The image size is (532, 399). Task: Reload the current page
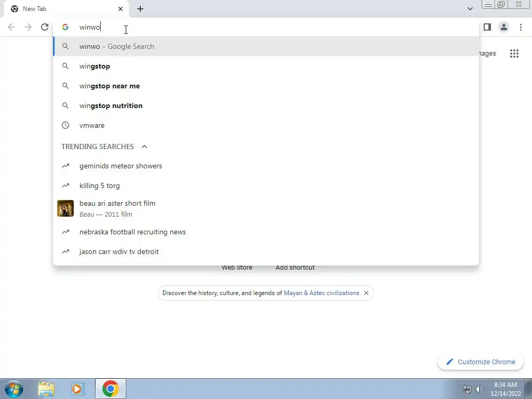[45, 27]
